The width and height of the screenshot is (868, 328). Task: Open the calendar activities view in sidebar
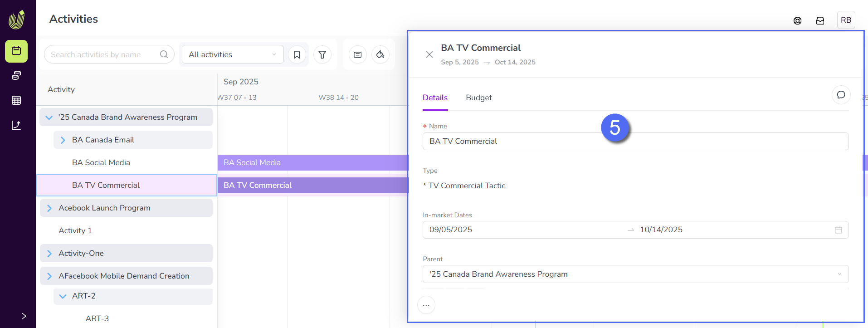[16, 51]
